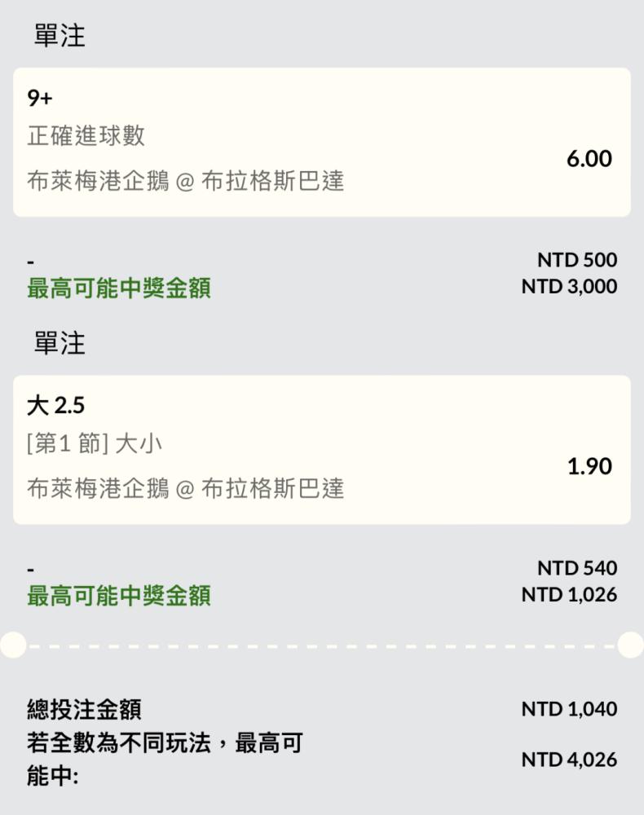
Task: Click the green 最高可能中獎金額 label beside NTD 3,000
Action: tap(119, 289)
